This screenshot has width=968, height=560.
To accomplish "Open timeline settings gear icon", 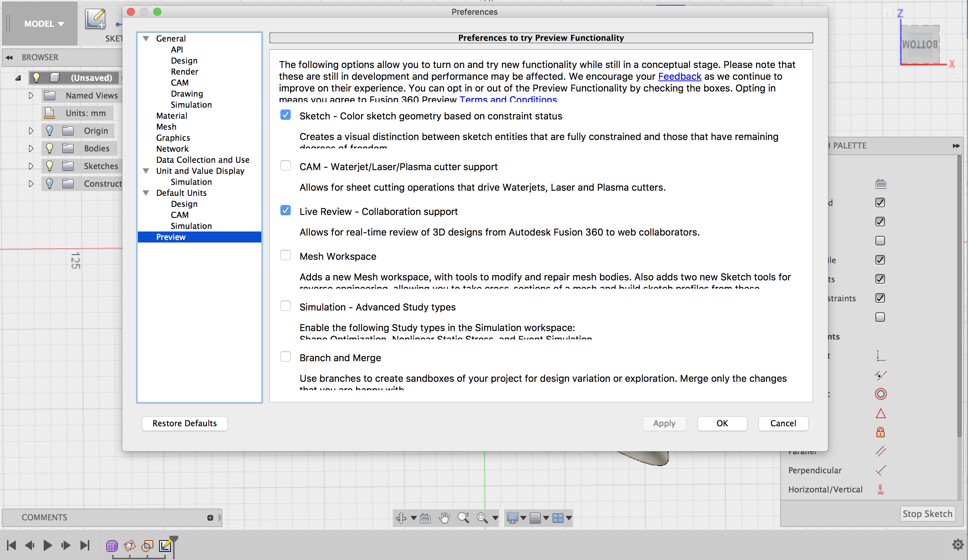I will point(958,544).
